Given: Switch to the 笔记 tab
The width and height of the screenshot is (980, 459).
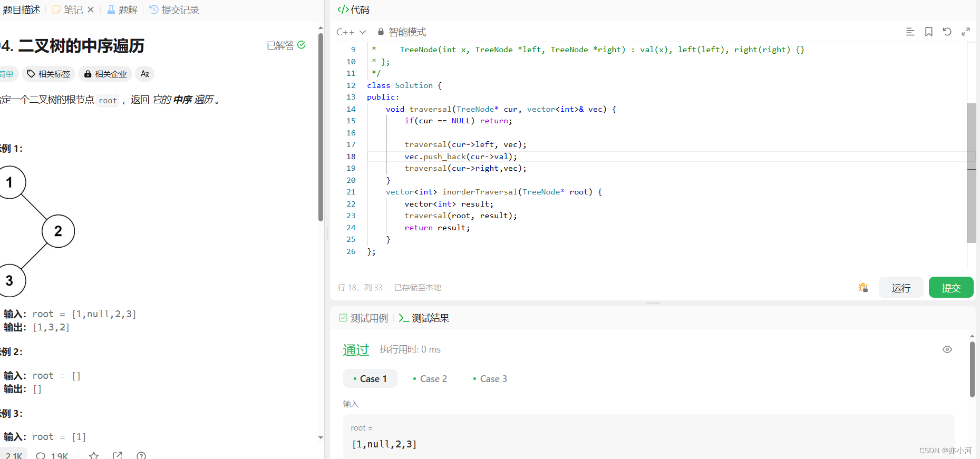Looking at the screenshot, I should click(x=67, y=10).
